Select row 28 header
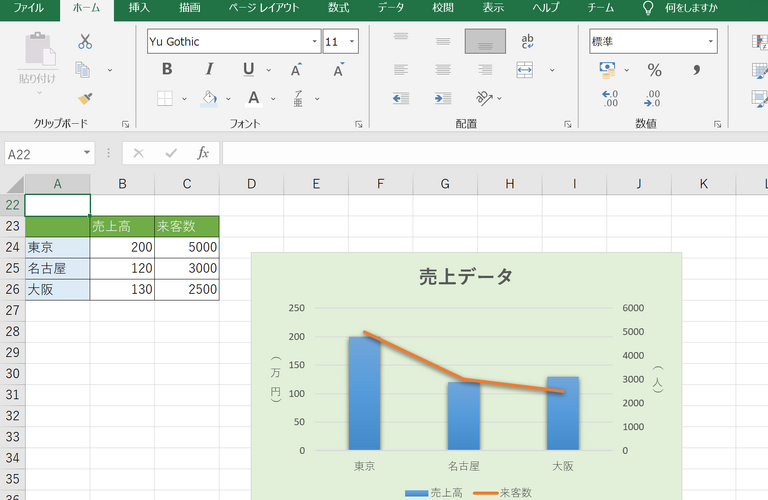 [12, 332]
